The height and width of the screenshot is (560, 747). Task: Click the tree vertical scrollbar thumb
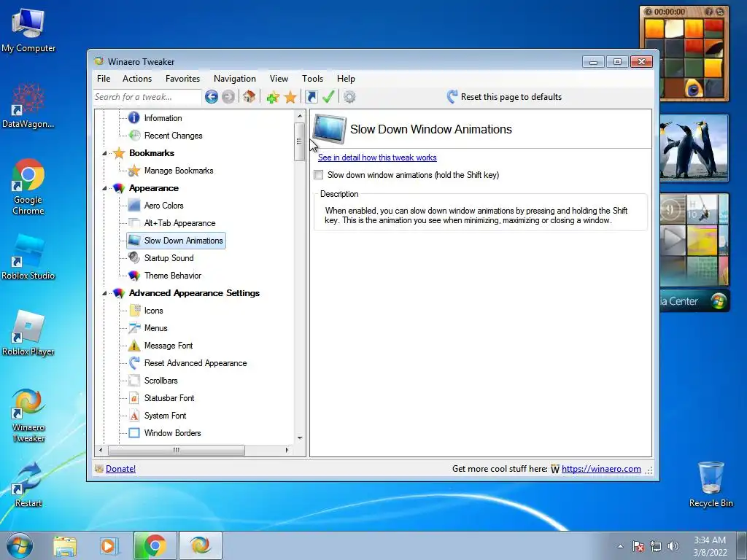[x=299, y=141]
